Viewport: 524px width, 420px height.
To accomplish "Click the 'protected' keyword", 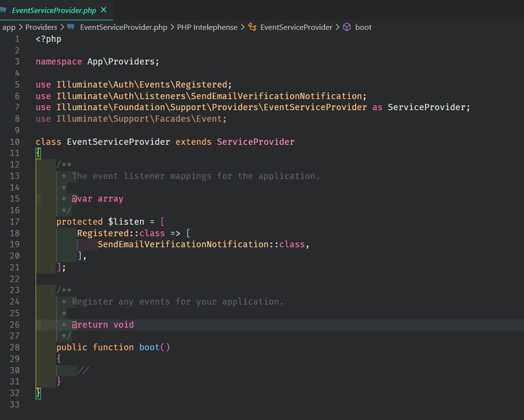I will (79, 221).
